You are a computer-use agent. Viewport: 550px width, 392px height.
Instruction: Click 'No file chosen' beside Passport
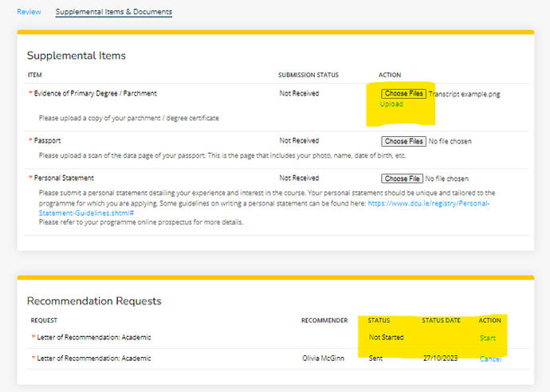pos(450,141)
